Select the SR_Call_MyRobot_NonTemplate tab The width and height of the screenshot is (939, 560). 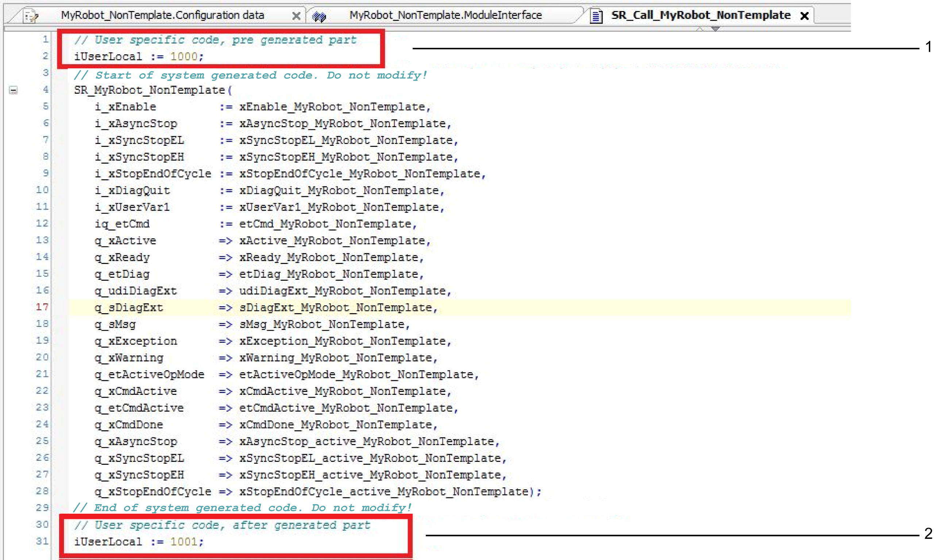tap(701, 15)
